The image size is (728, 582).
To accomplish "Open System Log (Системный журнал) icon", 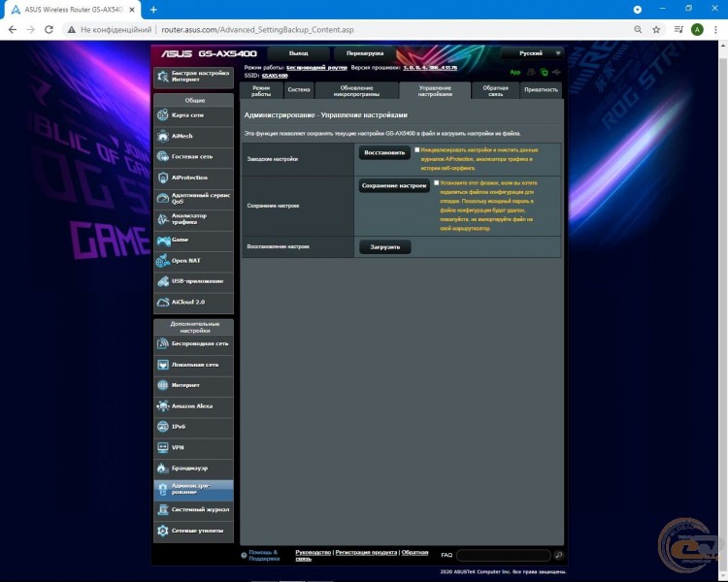I will 162,509.
